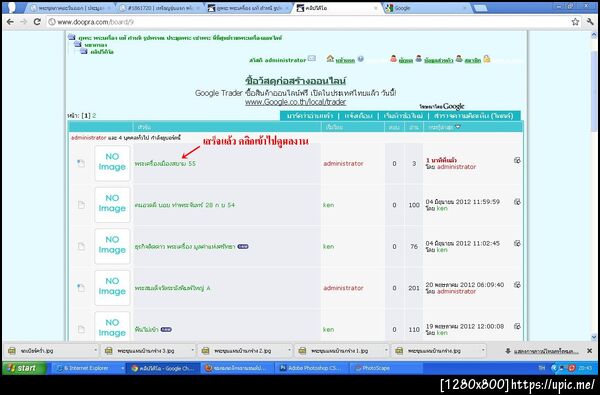The image size is (600, 395).
Task: Click the red user icon in the member menu
Action: [393, 59]
